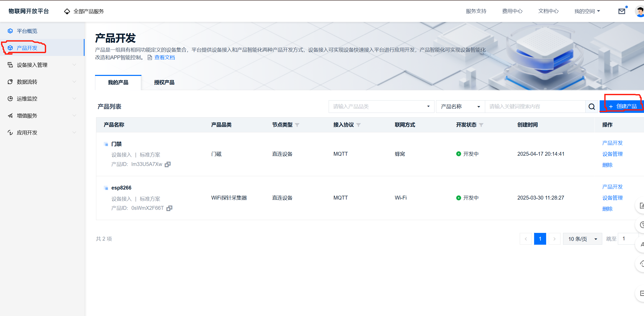Open the 查看文档 link
Image resolution: width=644 pixels, height=316 pixels.
(164, 57)
